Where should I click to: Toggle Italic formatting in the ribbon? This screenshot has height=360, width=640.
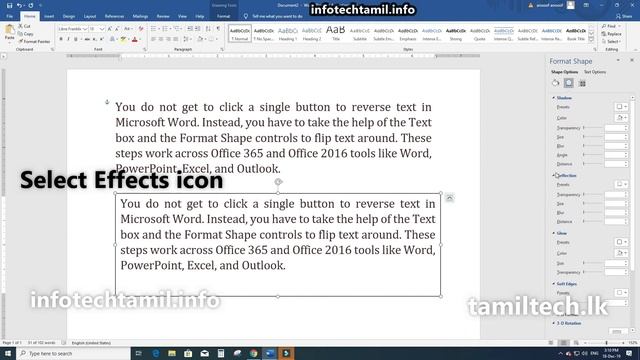(x=68, y=39)
